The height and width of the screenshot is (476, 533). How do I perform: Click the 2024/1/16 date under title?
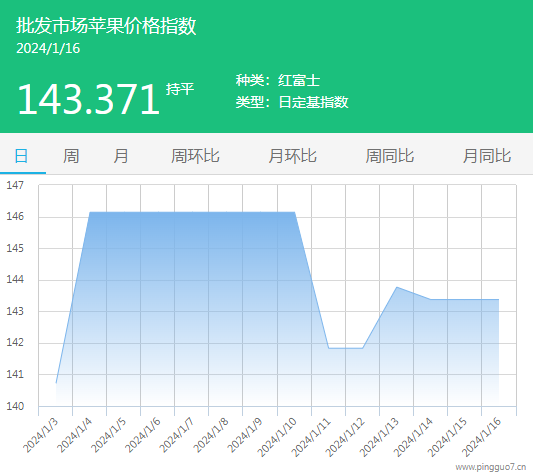point(48,48)
